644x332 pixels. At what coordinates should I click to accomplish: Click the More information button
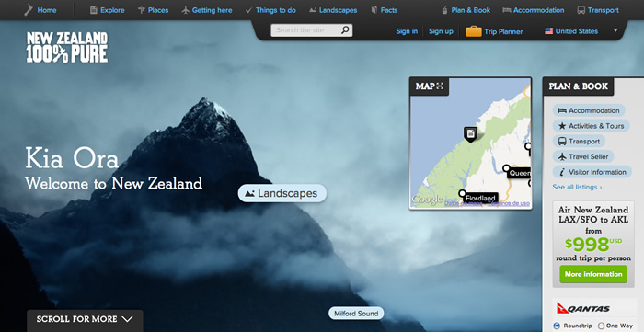pyautogui.click(x=593, y=274)
